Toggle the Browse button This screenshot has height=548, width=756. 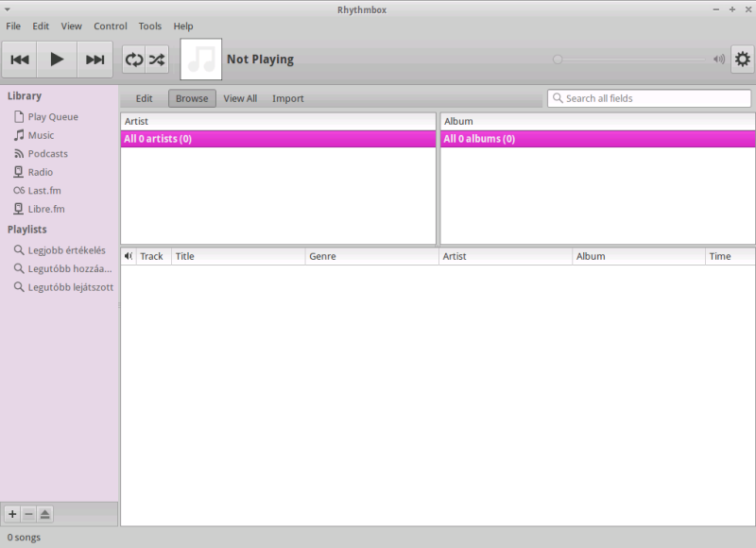pos(192,98)
